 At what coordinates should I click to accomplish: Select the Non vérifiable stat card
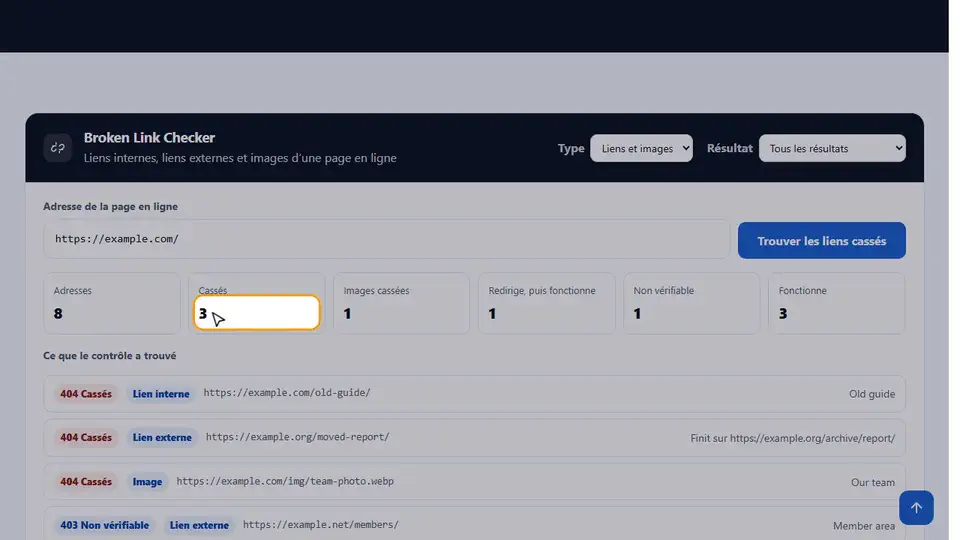point(692,303)
